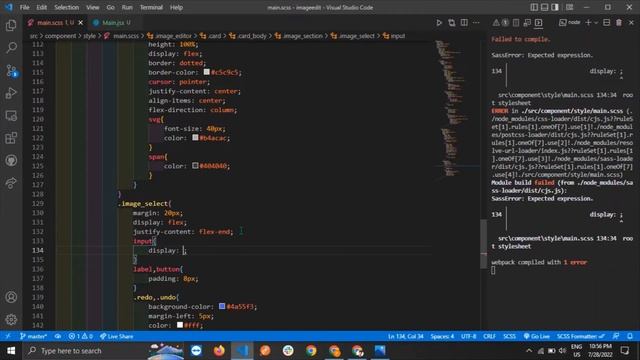640x360 pixels.
Task: Open the terminal launch profile dropdown arrow
Action: coord(596,23)
